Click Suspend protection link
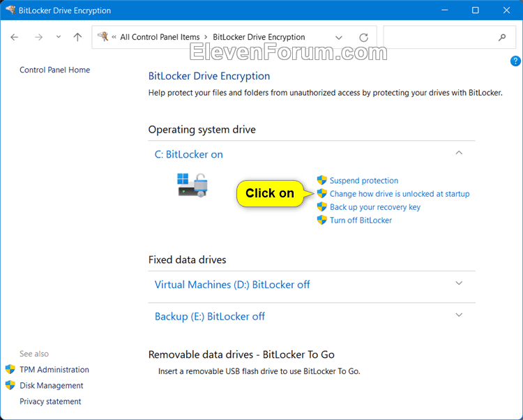 click(364, 181)
